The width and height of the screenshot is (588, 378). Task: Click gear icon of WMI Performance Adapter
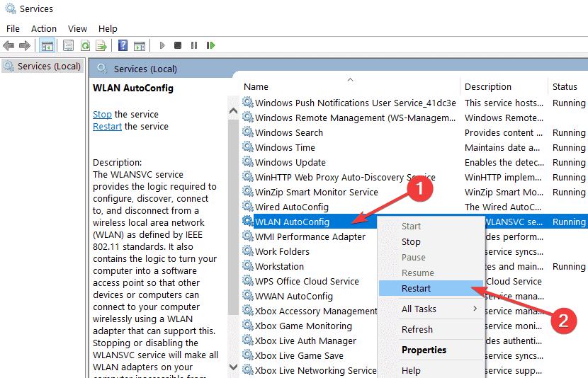pyautogui.click(x=248, y=236)
